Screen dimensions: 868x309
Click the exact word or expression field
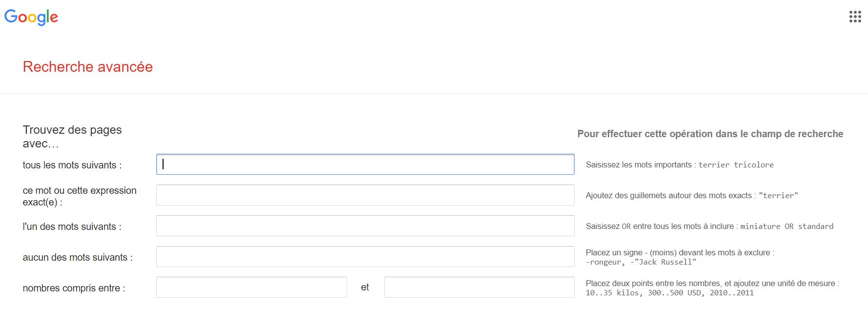(365, 195)
